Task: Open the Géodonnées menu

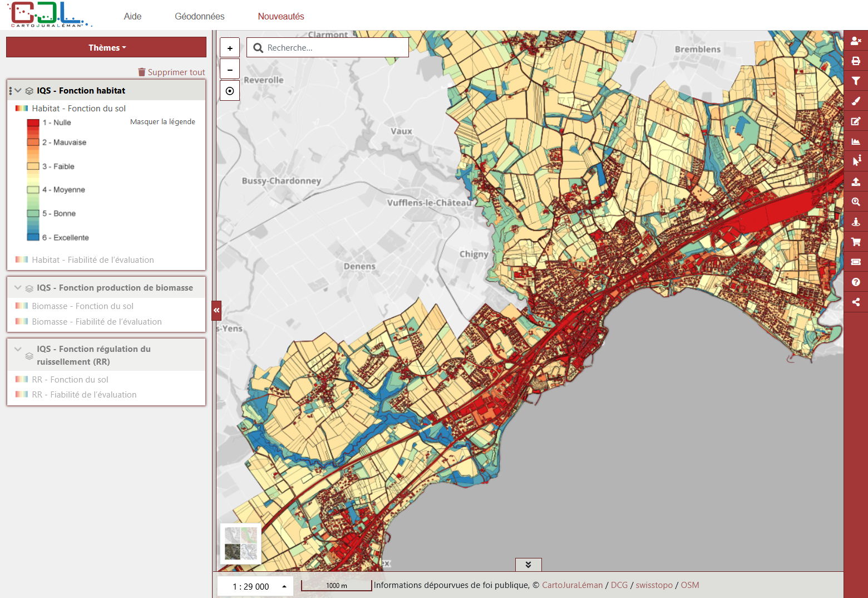Action: click(x=200, y=16)
